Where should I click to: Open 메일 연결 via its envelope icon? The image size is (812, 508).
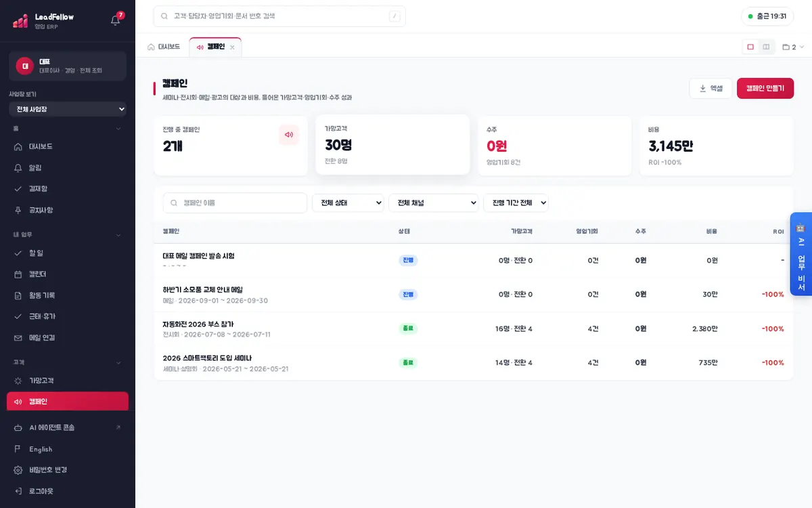[18, 337]
